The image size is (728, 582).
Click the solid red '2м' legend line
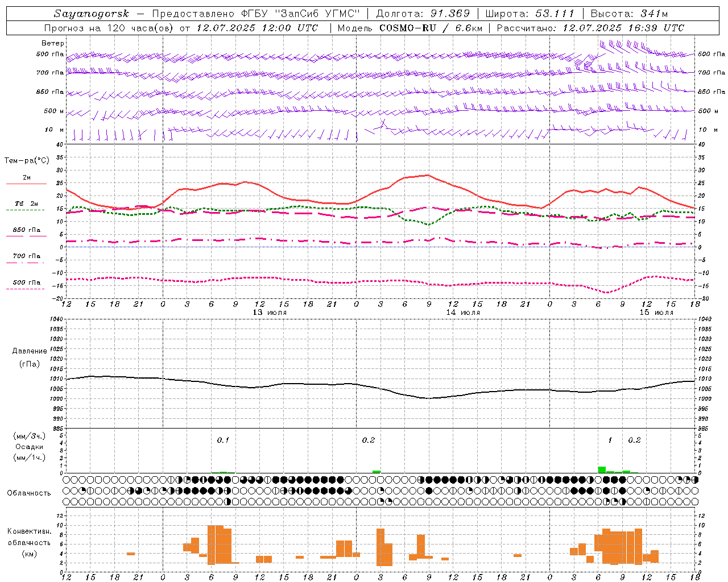(26, 184)
